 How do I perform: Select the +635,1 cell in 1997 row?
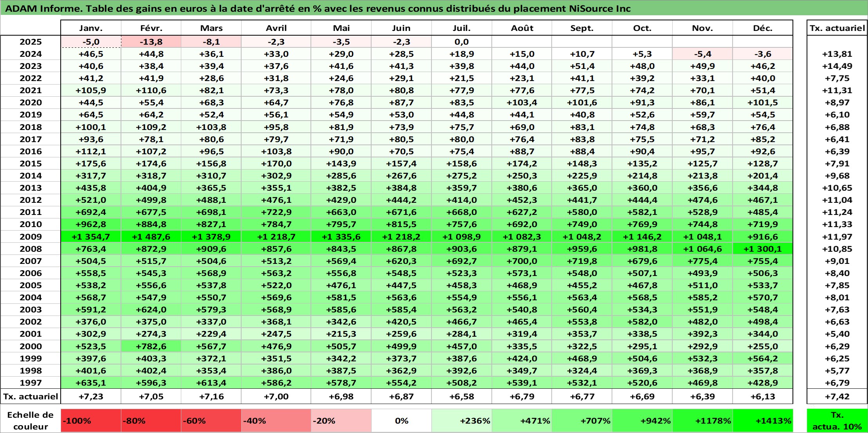[91, 383]
